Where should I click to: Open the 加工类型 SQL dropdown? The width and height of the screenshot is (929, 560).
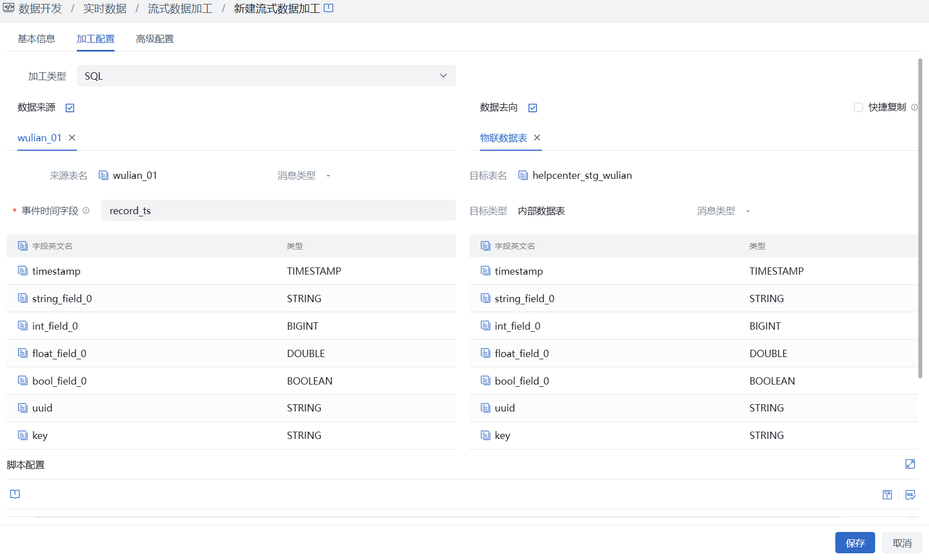point(266,76)
